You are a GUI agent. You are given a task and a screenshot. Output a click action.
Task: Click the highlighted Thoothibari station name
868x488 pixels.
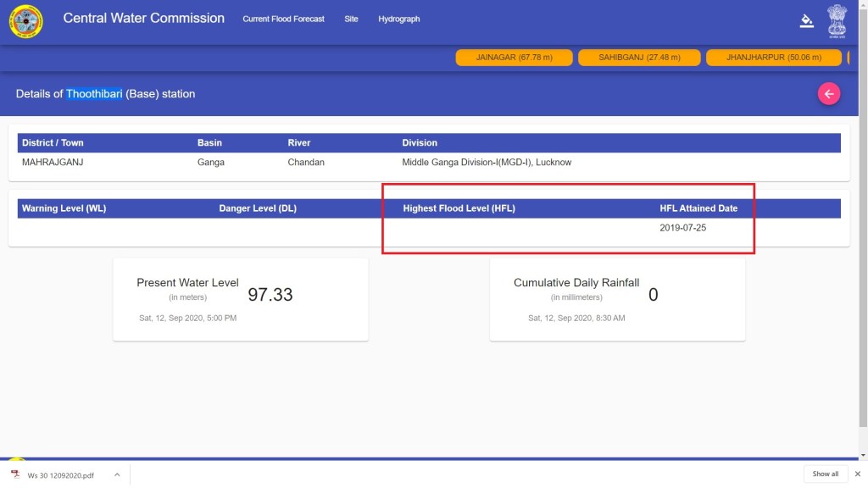(x=94, y=94)
